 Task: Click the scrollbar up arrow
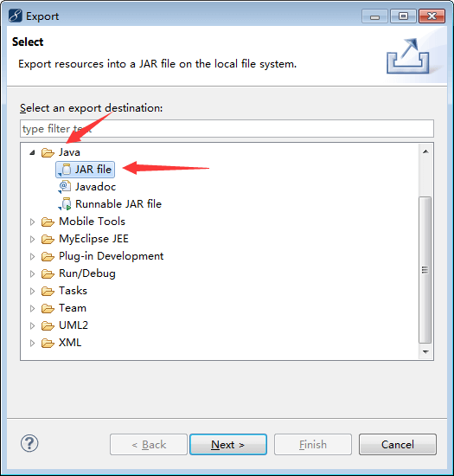tap(425, 151)
